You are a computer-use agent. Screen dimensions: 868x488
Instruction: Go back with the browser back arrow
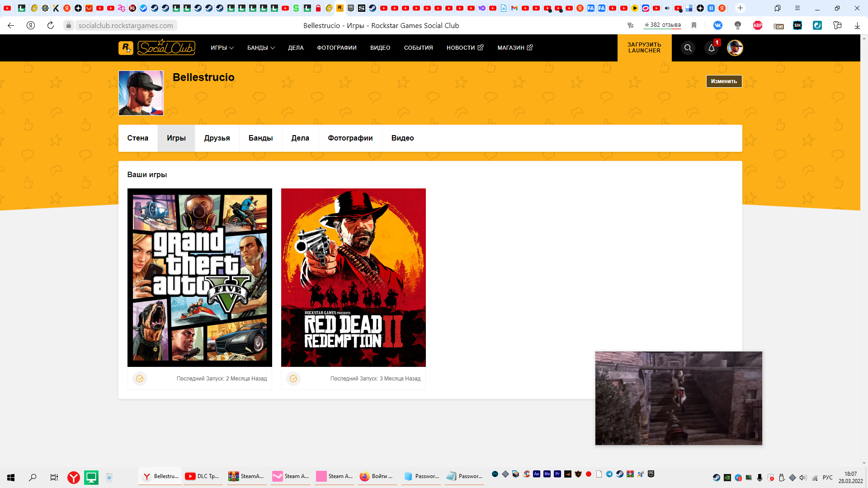11,25
